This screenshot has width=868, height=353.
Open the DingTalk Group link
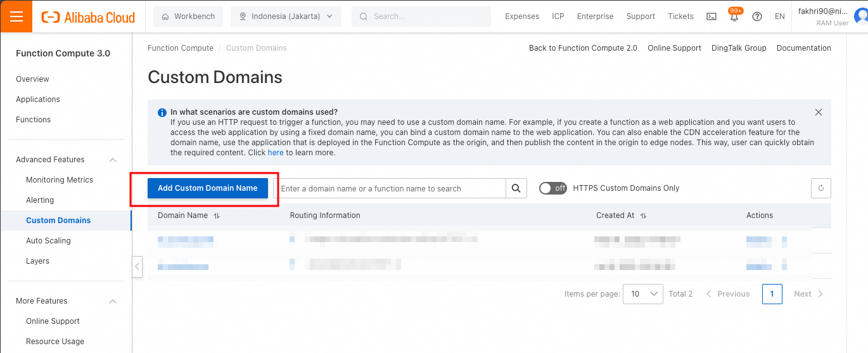(739, 48)
